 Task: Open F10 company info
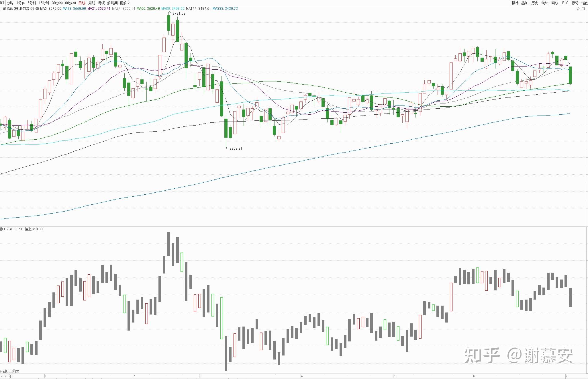(x=565, y=3)
